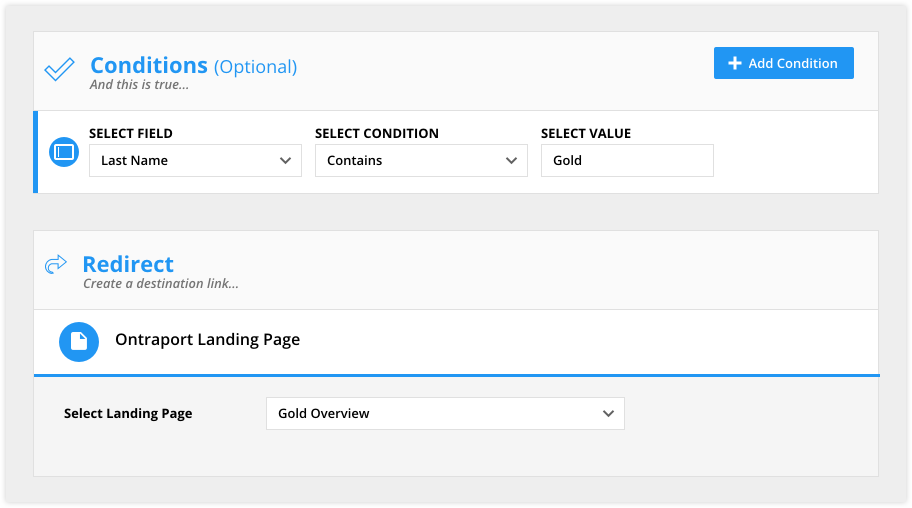Click the Ontraport Landing Page document icon
Screen dimensions: 912x508
[x=79, y=342]
